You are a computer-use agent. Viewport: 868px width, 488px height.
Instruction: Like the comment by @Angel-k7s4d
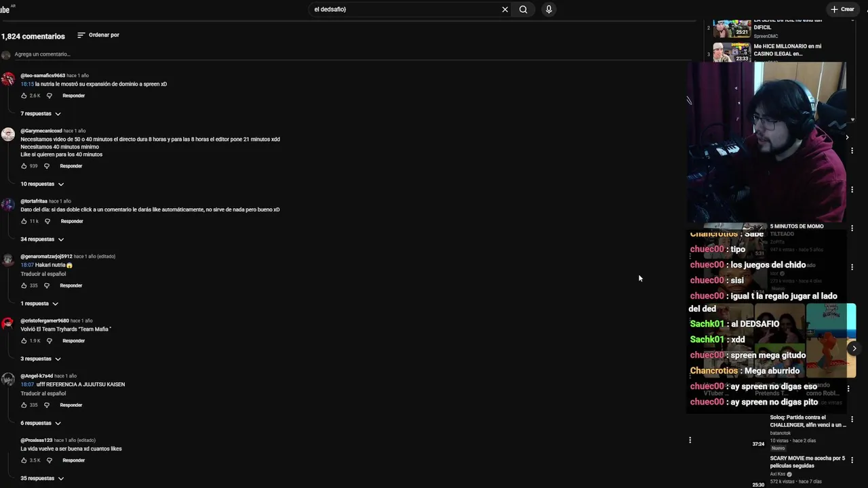tap(24, 405)
